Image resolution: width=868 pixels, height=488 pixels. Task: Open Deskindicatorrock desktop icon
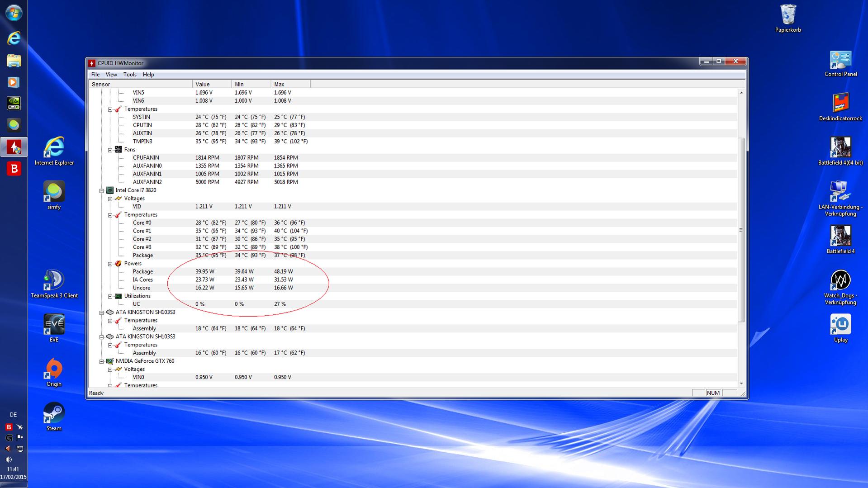[x=840, y=107]
